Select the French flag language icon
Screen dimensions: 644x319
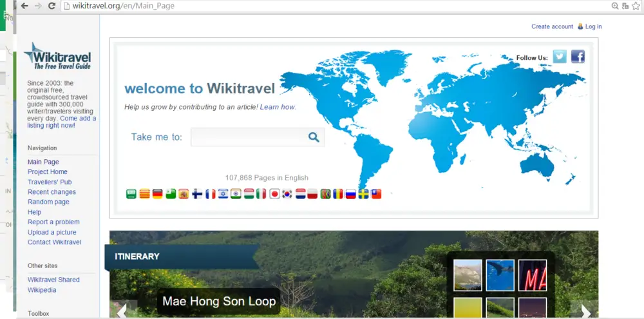(211, 193)
